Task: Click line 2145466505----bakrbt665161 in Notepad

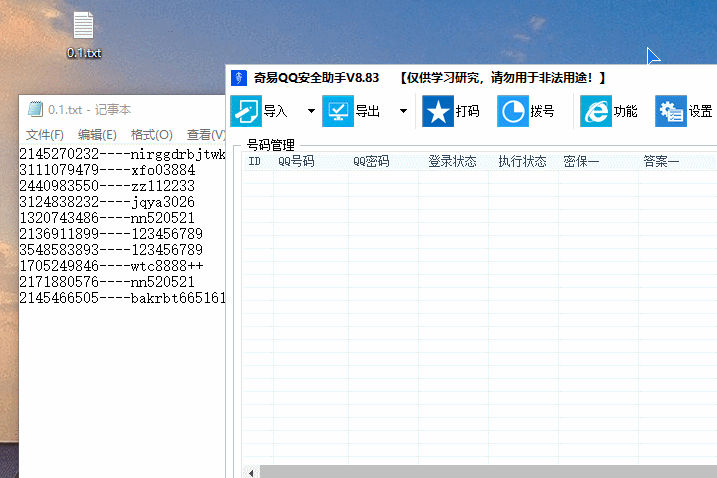Action: [x=122, y=298]
